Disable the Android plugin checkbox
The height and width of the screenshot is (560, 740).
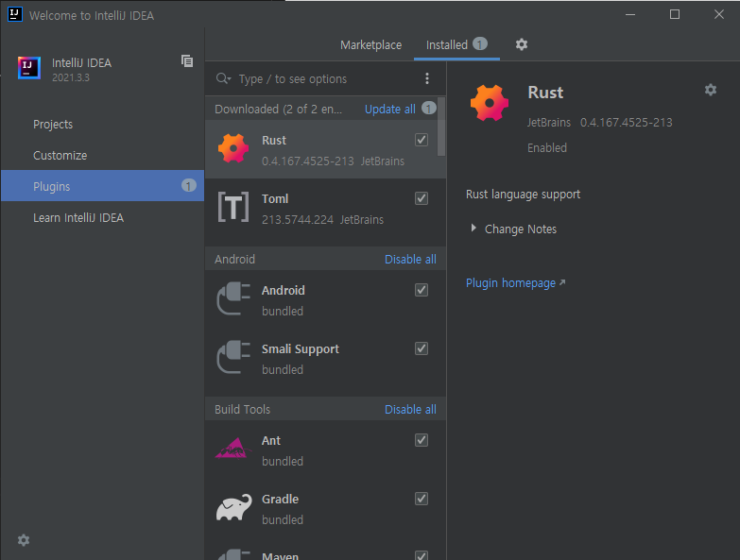422,290
